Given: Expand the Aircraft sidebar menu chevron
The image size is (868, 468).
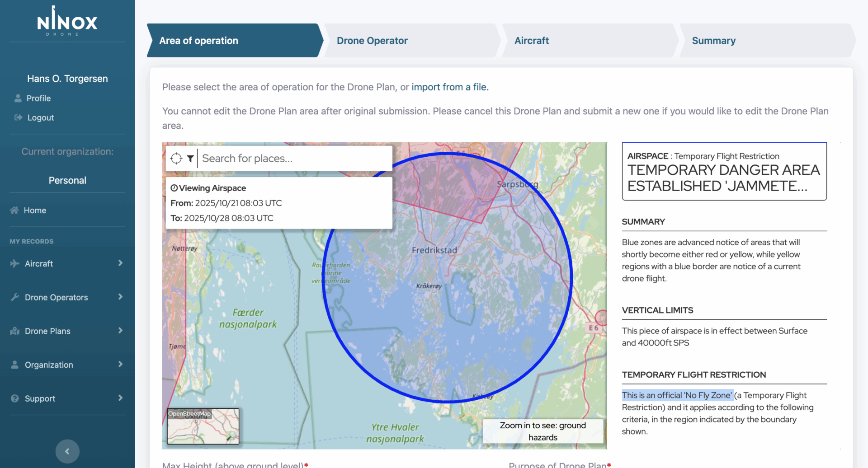Looking at the screenshot, I should (120, 263).
